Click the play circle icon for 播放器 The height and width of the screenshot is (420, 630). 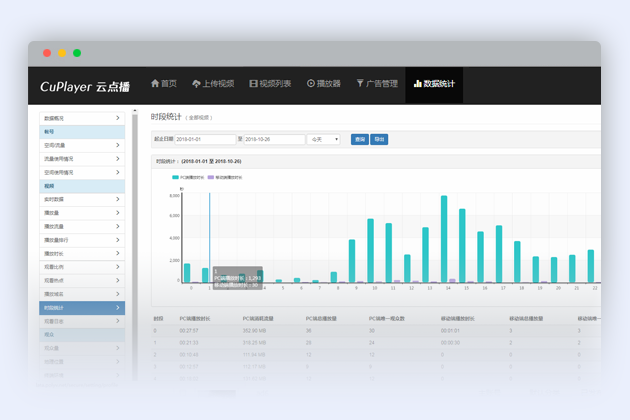coord(311,84)
